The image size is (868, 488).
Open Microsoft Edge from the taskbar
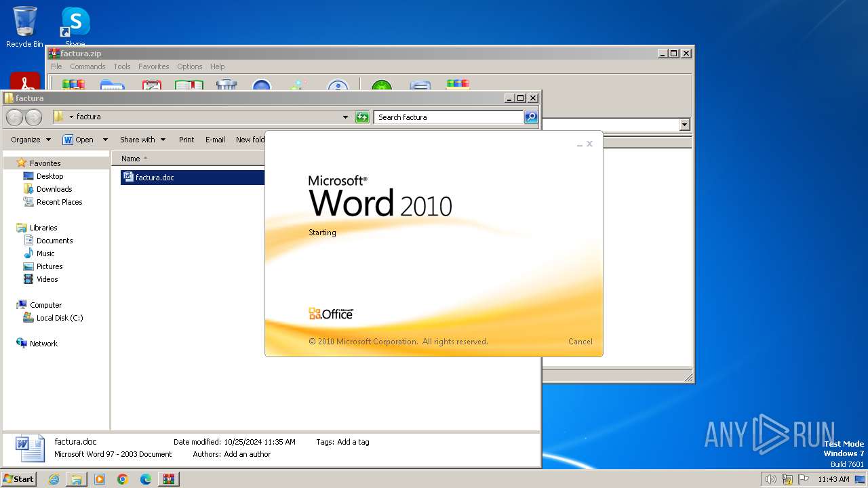(146, 479)
